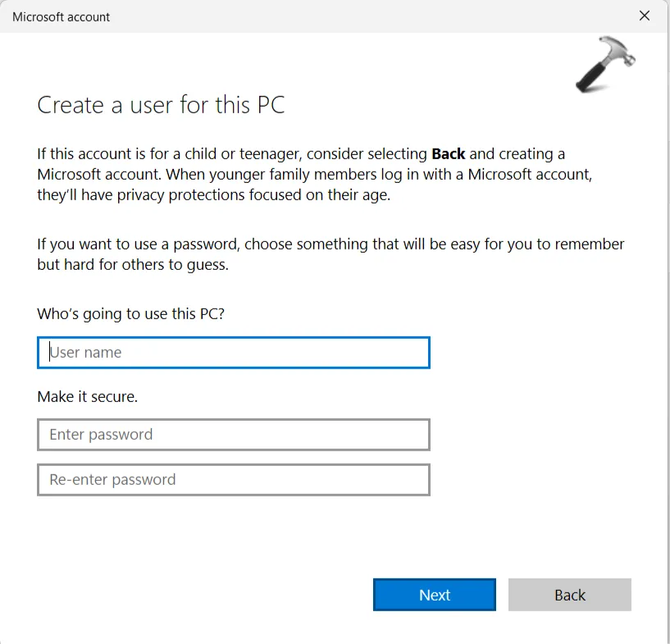Focus the Enter password field
The image size is (670, 644).
(234, 434)
